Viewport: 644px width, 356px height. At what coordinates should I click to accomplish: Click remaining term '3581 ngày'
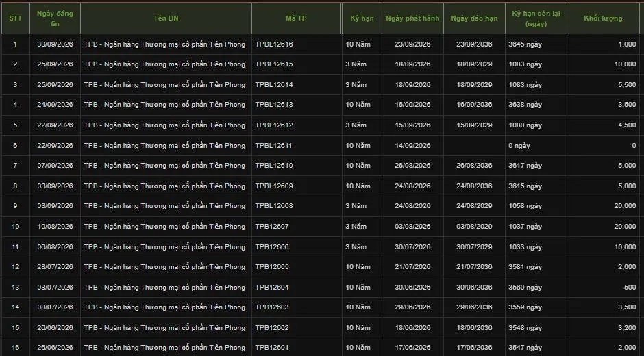(525, 267)
